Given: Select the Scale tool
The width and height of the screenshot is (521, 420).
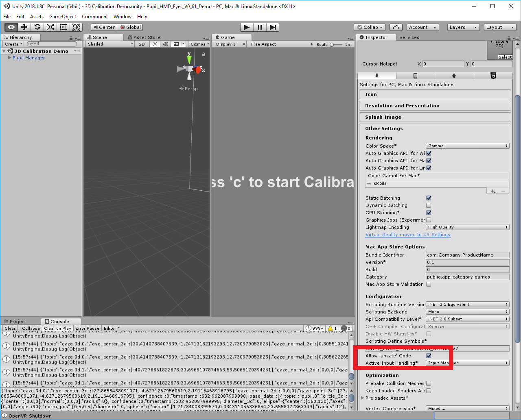Looking at the screenshot, I should 50,27.
